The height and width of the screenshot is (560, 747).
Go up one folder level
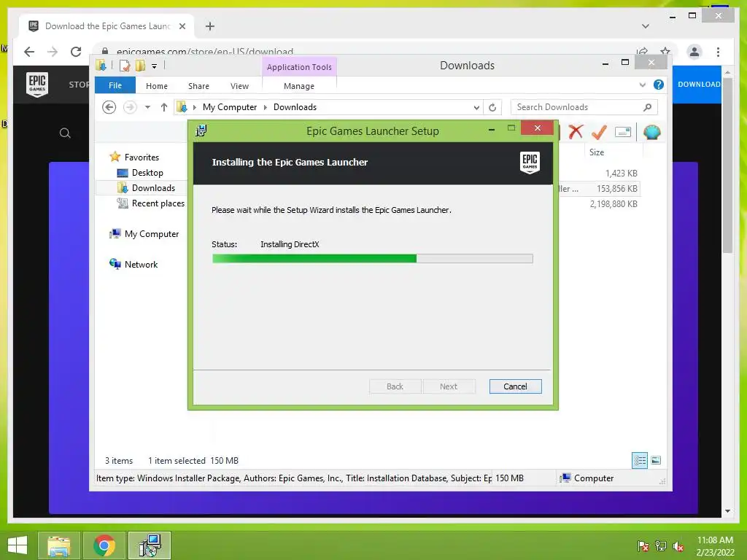[164, 107]
